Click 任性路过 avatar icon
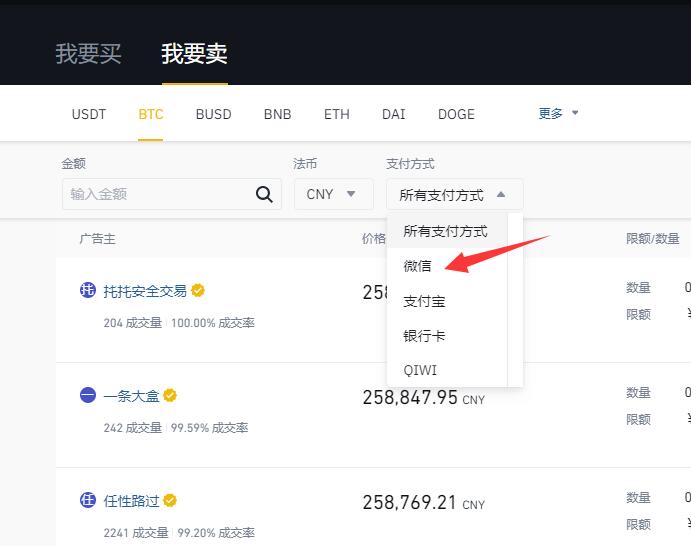Viewport: 691px width, 546px height. point(88,500)
